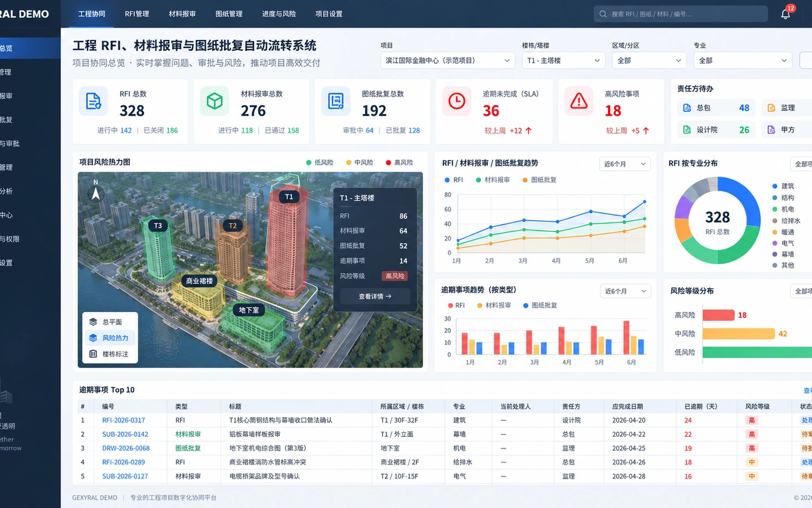Focus the 搜索 RFI/图纸/材料 search field
Image resolution: width=812 pixels, height=508 pixels.
pyautogui.click(x=681, y=14)
